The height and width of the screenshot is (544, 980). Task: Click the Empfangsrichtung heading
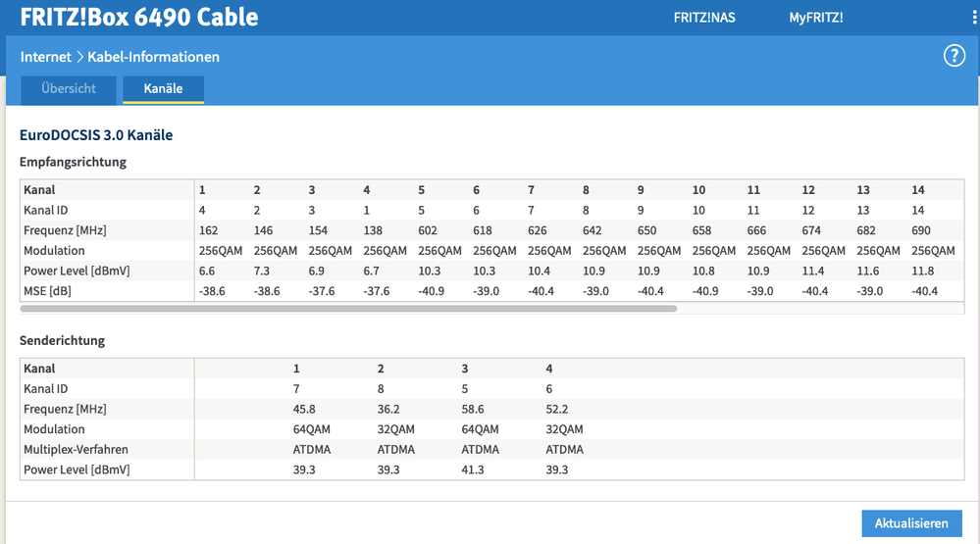[x=73, y=162]
